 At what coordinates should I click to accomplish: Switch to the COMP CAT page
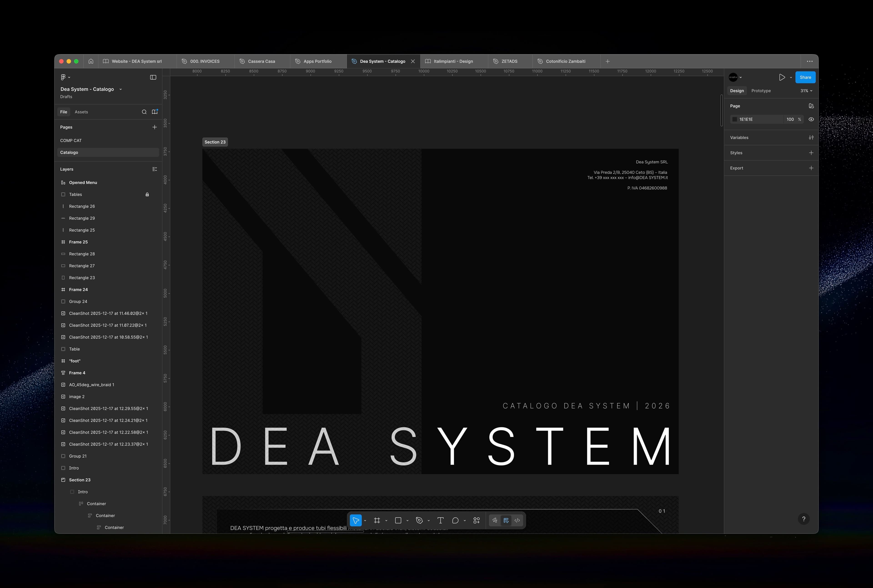(71, 140)
